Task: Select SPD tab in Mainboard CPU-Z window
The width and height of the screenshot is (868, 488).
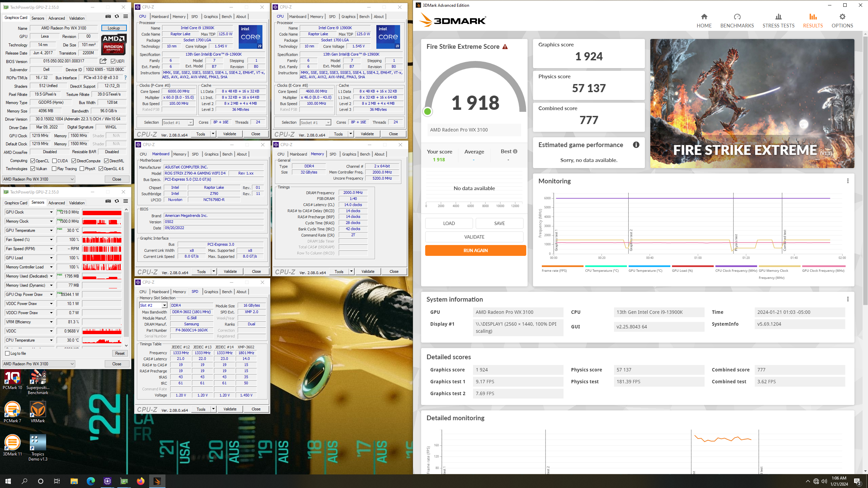Action: click(x=195, y=154)
